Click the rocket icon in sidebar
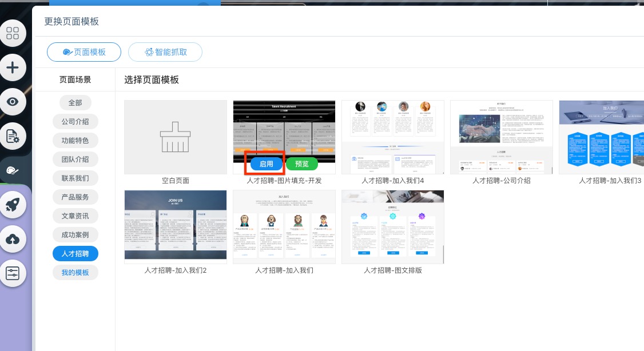The width and height of the screenshot is (644, 351). [x=13, y=205]
